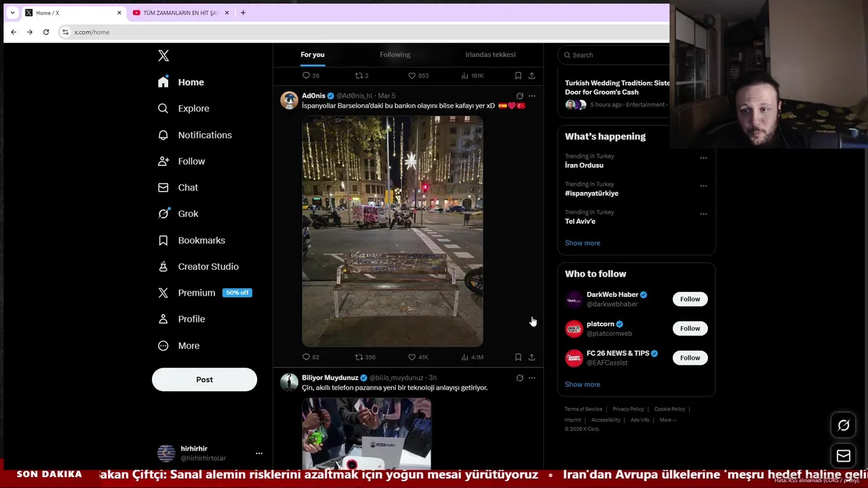Open hirhirhir account options menu
868x488 pixels.
click(x=259, y=453)
